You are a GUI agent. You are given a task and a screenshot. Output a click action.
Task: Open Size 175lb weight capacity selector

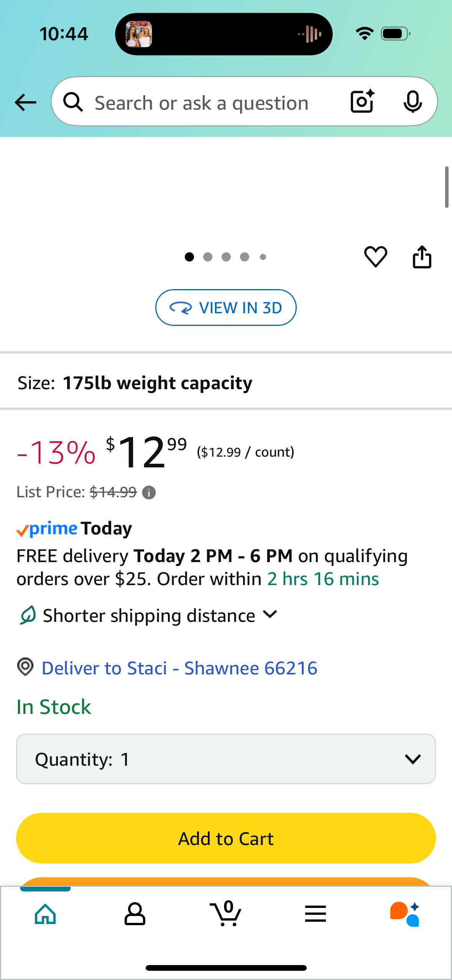(226, 383)
